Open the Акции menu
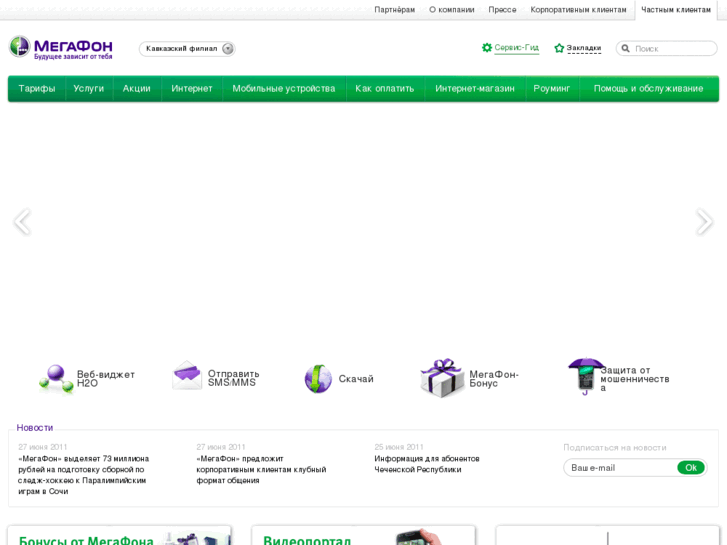This screenshot has height=545, width=727. [x=137, y=89]
